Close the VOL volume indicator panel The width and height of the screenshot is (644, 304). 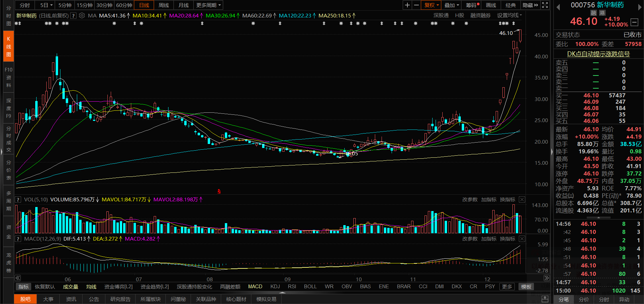(522, 200)
